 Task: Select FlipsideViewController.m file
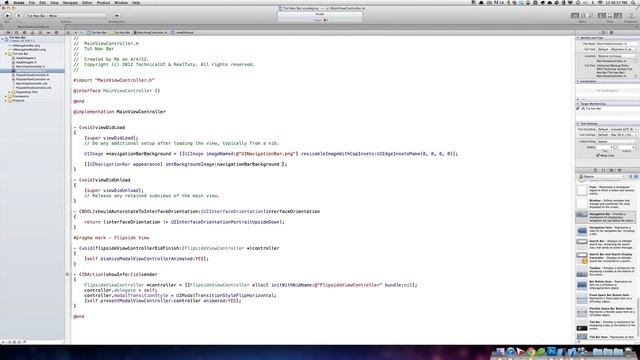[32, 79]
